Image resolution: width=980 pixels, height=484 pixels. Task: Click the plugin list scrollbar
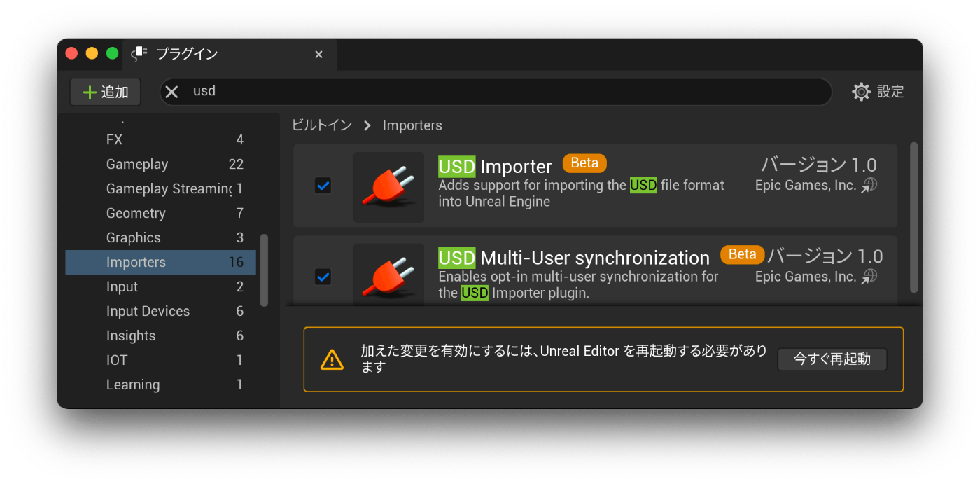point(913,217)
